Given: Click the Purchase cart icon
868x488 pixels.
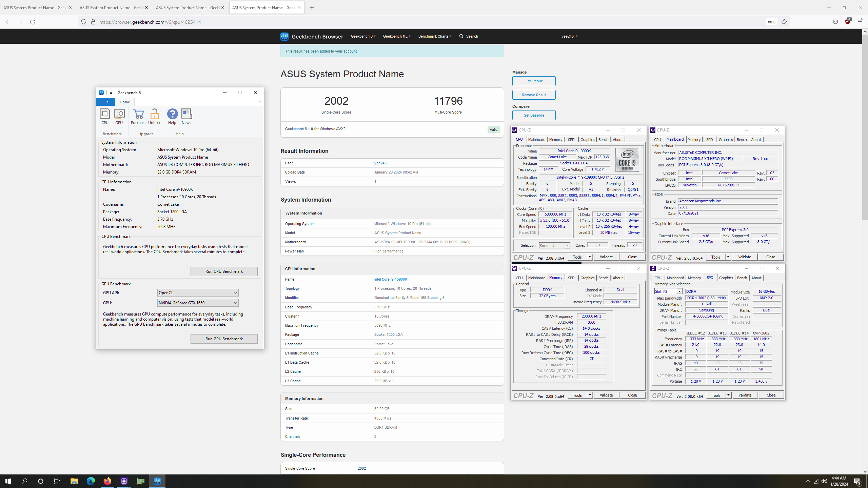Looking at the screenshot, I should click(x=138, y=117).
